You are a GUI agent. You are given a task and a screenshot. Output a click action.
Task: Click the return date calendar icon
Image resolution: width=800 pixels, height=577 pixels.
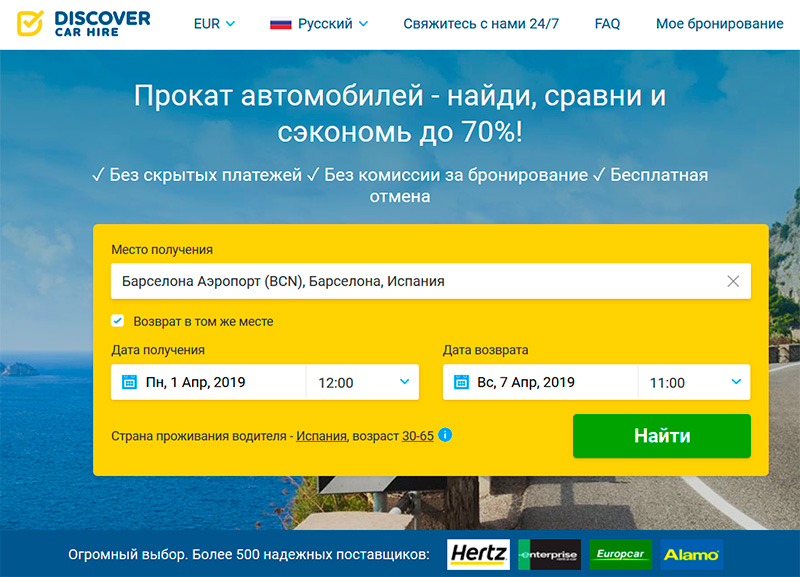click(x=461, y=382)
